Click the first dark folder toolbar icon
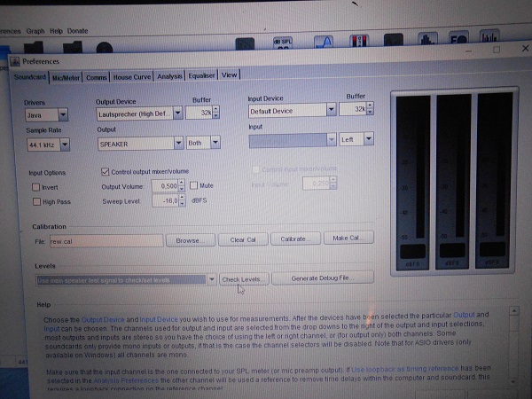This screenshot has width=532, height=399. [x=34, y=47]
